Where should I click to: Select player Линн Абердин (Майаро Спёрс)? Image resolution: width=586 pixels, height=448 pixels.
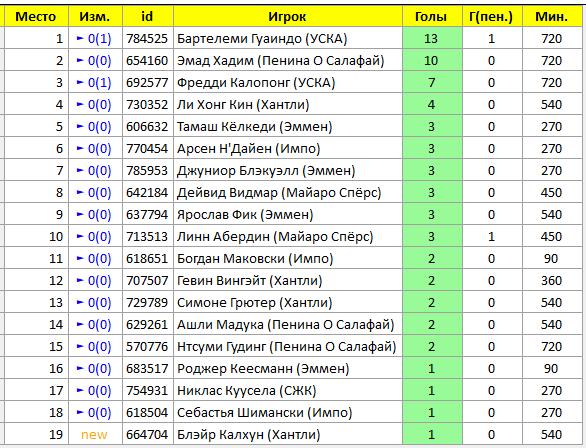(x=275, y=237)
